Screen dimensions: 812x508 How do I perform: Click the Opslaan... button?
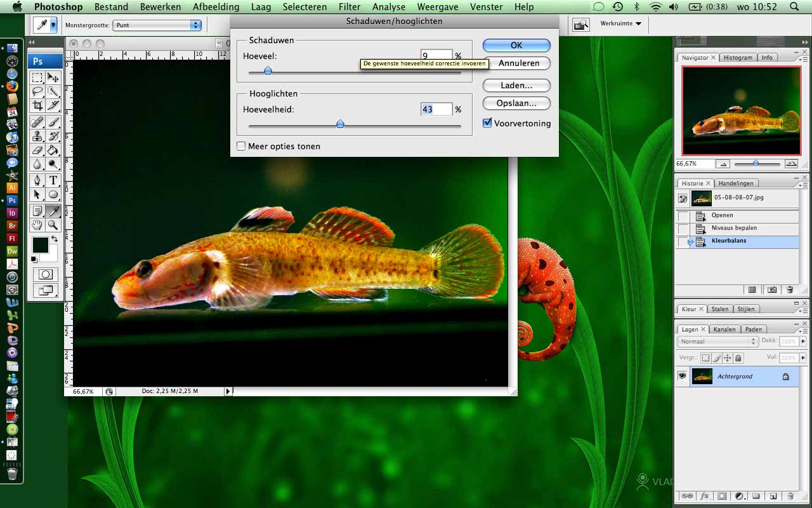coord(516,103)
